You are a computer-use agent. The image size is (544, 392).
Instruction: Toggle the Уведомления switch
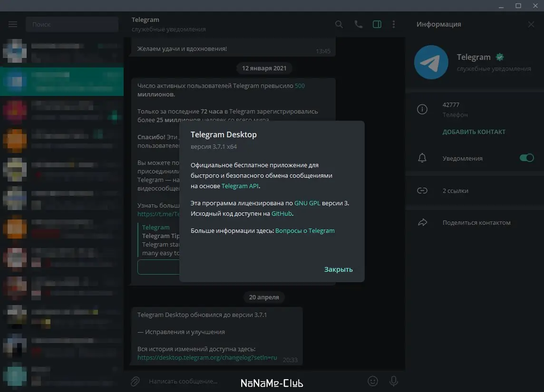[527, 158]
